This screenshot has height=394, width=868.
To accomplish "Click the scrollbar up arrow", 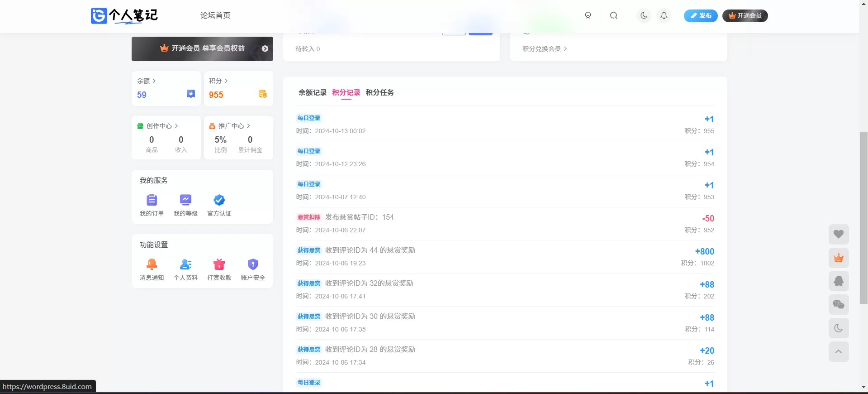I will click(863, 3).
